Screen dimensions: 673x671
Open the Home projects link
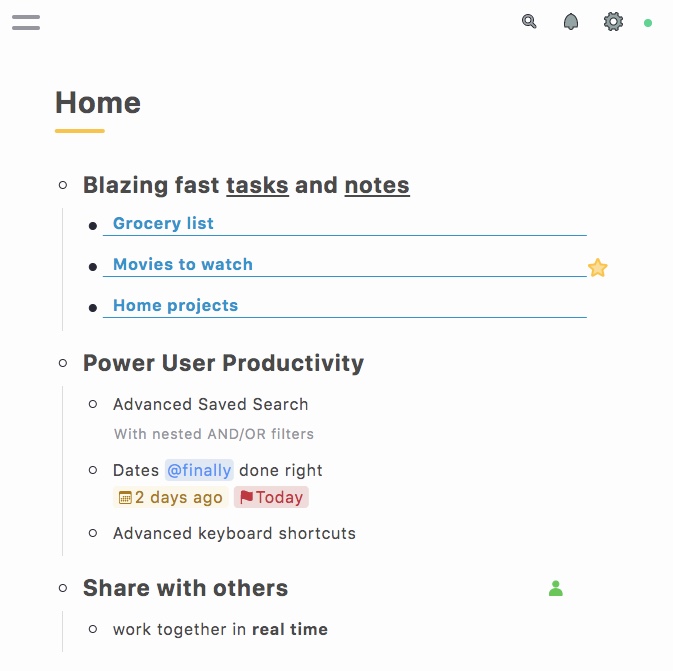pos(175,305)
